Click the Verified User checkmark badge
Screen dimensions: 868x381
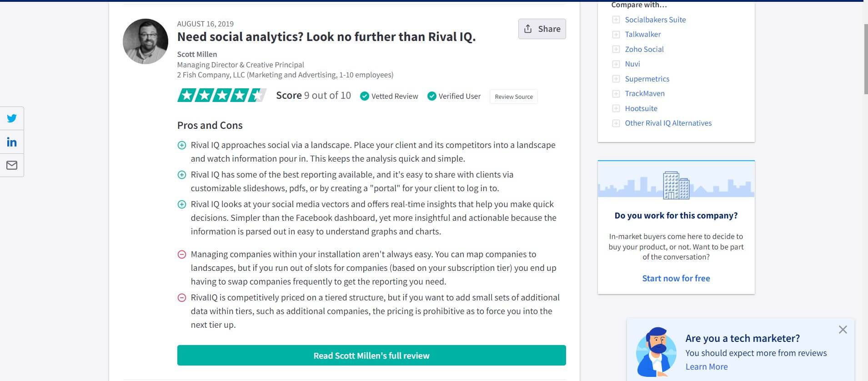[454, 96]
